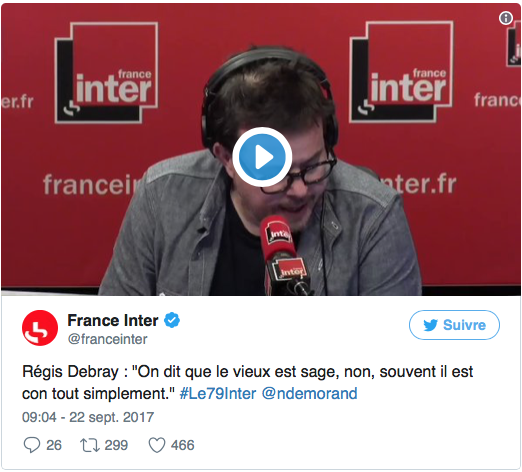Click the Régis Debray quote text
This screenshot has width=522, height=472.
[248, 382]
